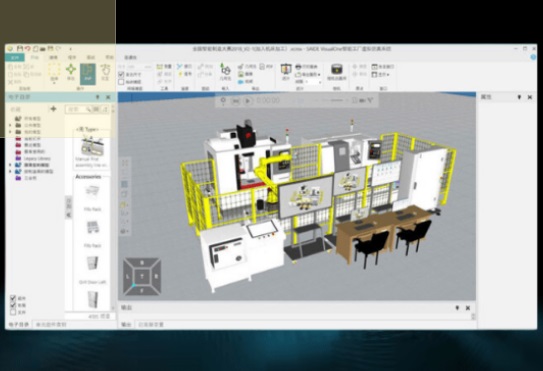The height and width of the screenshot is (371, 543).
Task: Uncheck the ticked checkbox in the ribbon
Action: click(x=121, y=74)
